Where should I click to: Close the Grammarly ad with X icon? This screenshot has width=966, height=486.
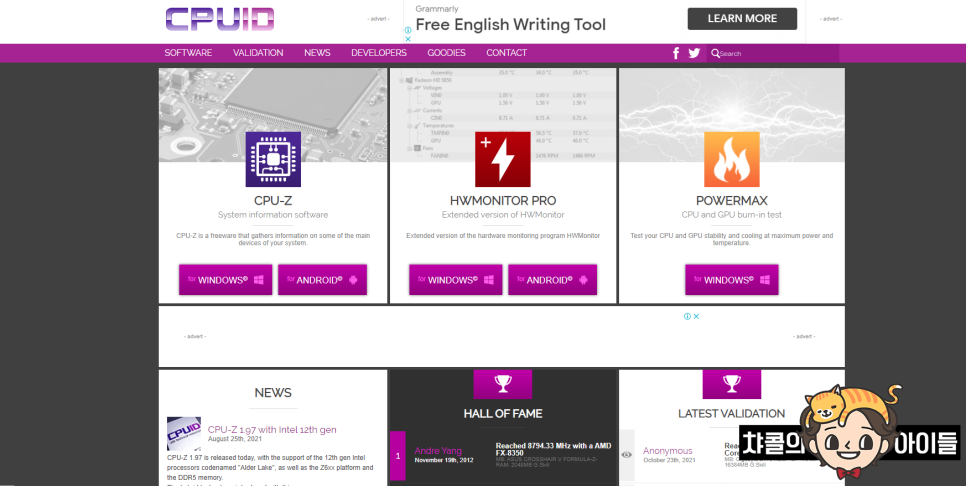[408, 38]
